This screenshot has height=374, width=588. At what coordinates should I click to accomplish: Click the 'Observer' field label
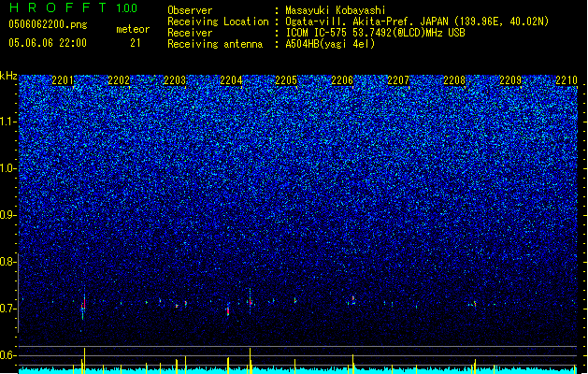(190, 10)
